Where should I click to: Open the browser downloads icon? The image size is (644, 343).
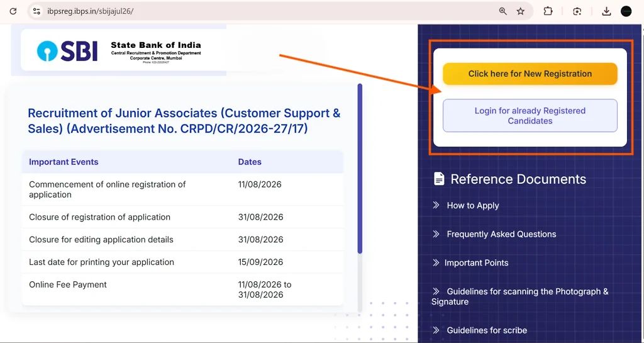coord(606,11)
